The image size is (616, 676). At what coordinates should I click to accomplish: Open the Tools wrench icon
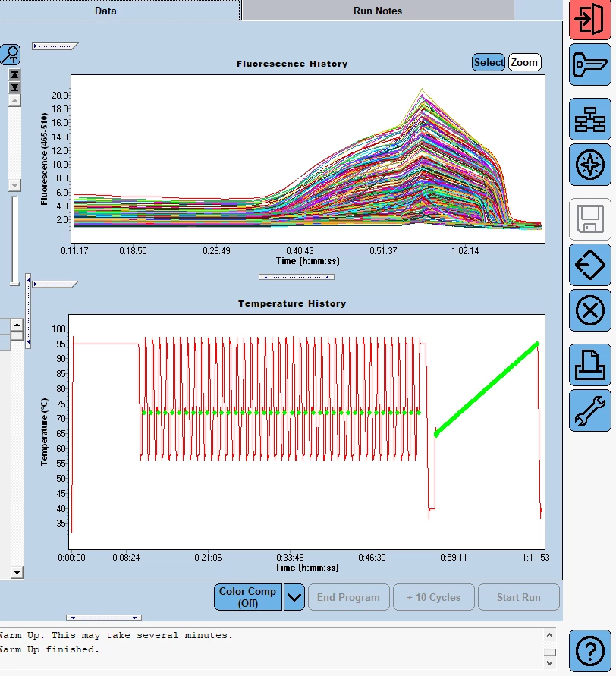[589, 410]
